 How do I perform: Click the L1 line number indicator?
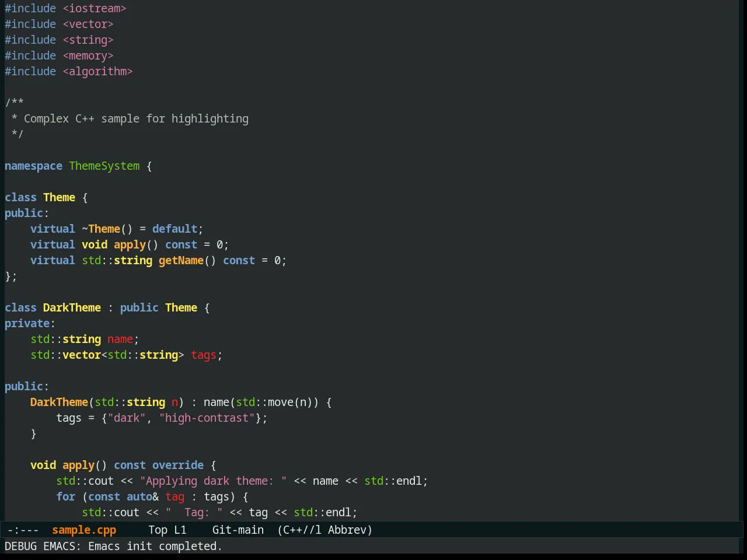point(180,530)
